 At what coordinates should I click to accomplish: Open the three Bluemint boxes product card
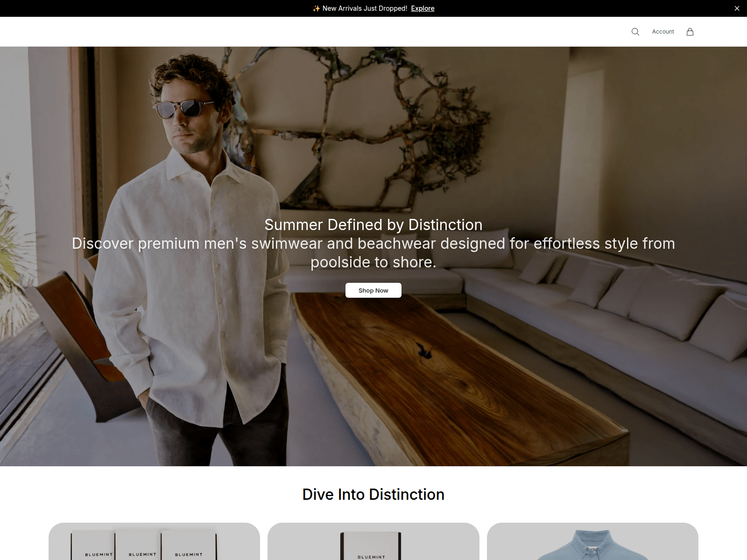pyautogui.click(x=154, y=541)
